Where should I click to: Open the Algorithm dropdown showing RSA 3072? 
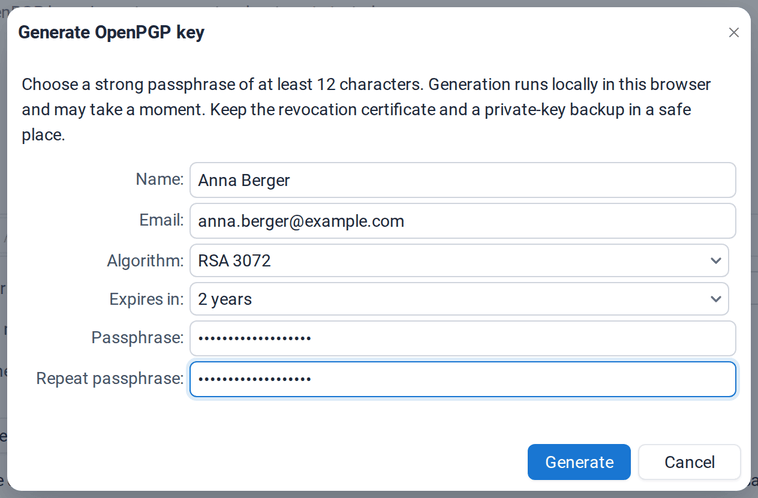[x=459, y=261]
